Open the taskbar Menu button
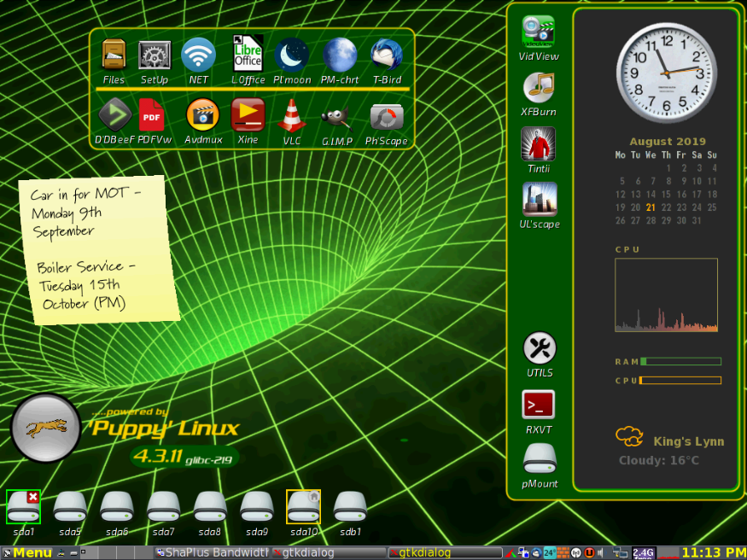Image resolution: width=747 pixels, height=560 pixels. click(27, 553)
